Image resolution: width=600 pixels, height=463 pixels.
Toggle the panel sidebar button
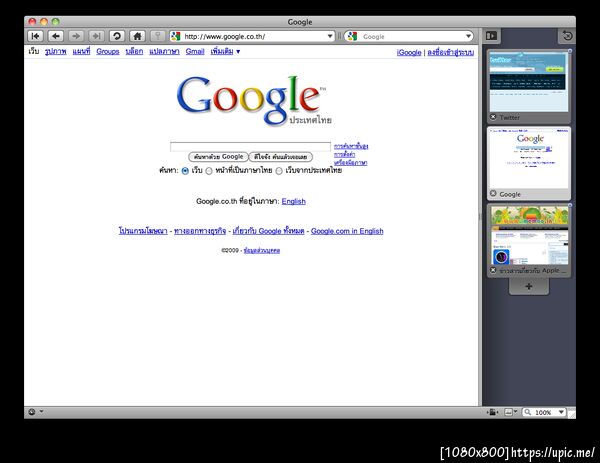click(491, 36)
